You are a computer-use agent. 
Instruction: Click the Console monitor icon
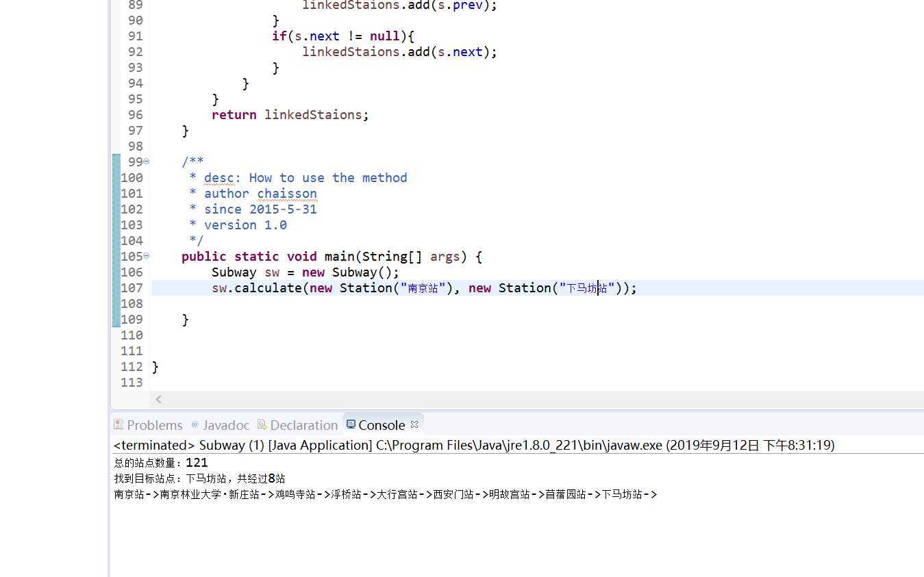click(x=351, y=424)
